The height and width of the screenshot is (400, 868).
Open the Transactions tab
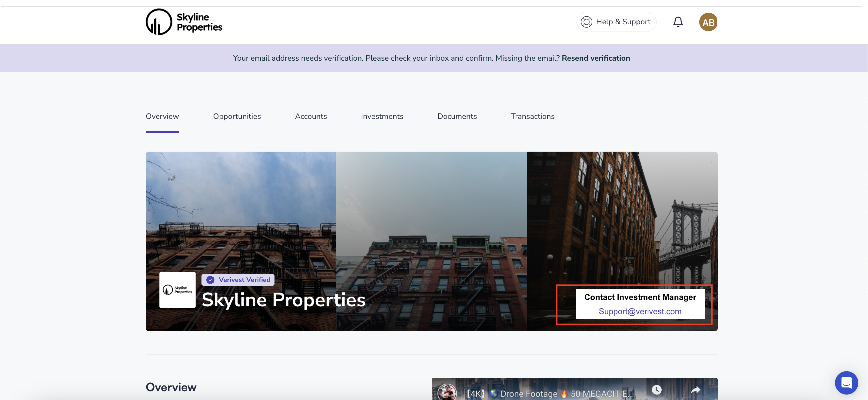532,116
